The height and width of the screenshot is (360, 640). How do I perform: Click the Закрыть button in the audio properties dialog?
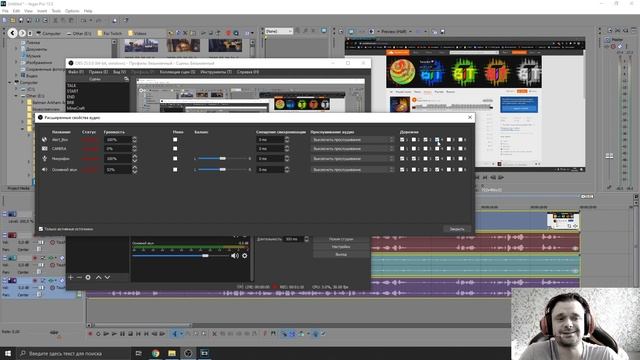[457, 229]
